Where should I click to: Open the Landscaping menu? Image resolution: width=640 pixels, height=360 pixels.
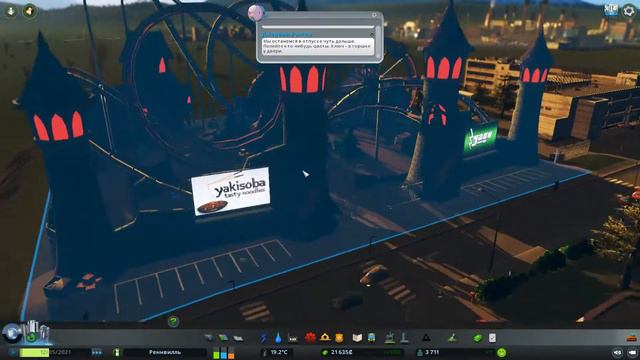(x=452, y=338)
